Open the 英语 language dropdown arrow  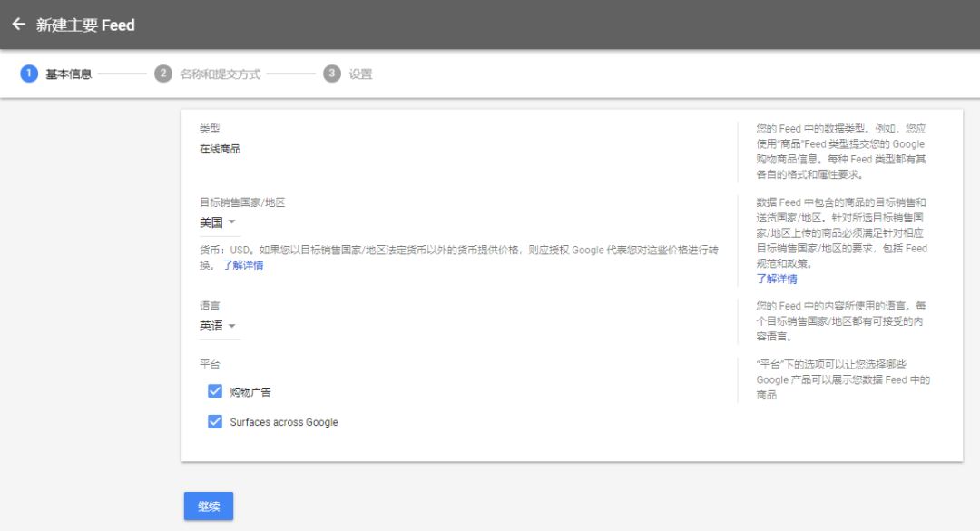click(230, 326)
